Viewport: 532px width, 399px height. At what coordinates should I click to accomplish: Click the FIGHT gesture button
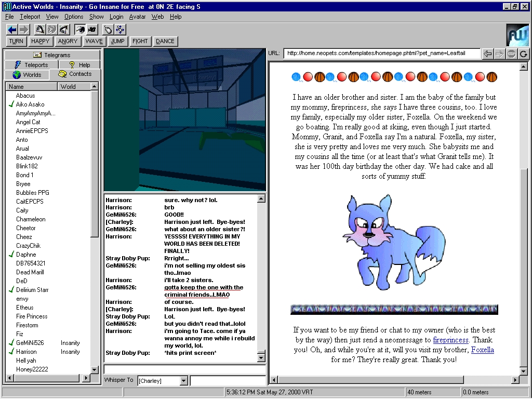tap(140, 42)
